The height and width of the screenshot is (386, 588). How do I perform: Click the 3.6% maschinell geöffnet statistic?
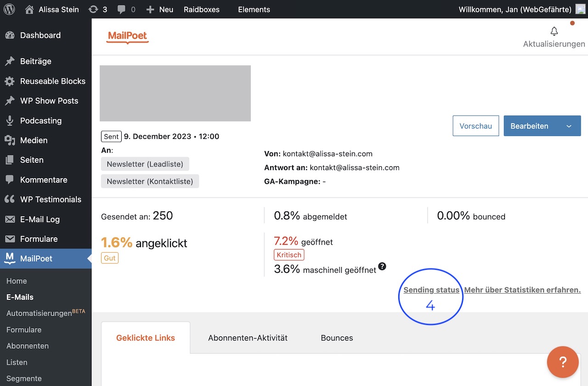(325, 269)
